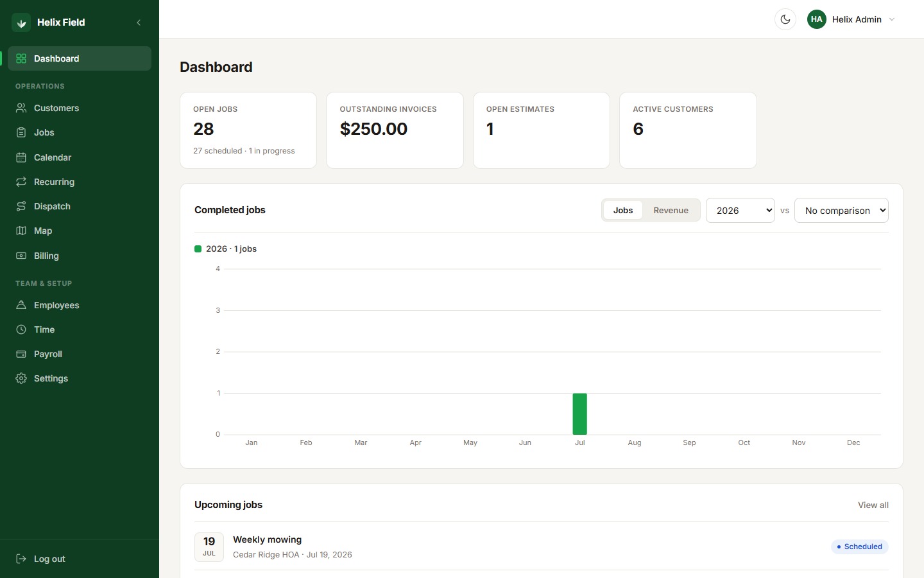Go to the Employees label
Screen dimensions: 924x578
coord(56,305)
